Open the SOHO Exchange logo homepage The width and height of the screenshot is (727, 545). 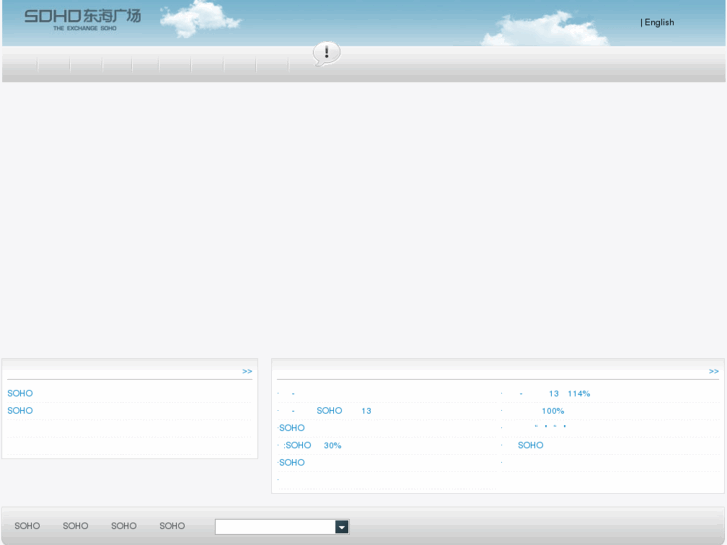click(x=83, y=20)
